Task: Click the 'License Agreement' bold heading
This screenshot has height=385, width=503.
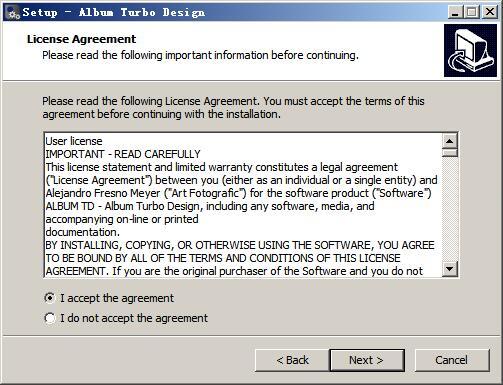Action: [81, 39]
